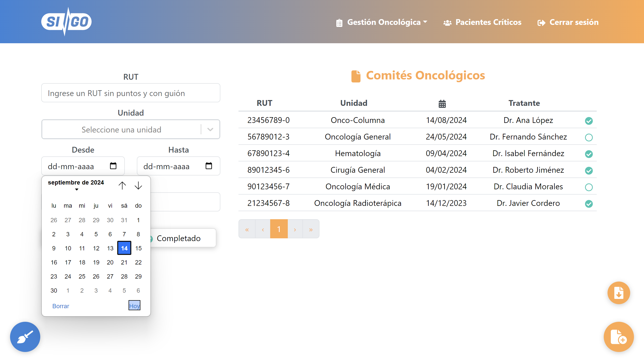
Task: Click RUT 23456789-0 cell
Action: [x=268, y=120]
